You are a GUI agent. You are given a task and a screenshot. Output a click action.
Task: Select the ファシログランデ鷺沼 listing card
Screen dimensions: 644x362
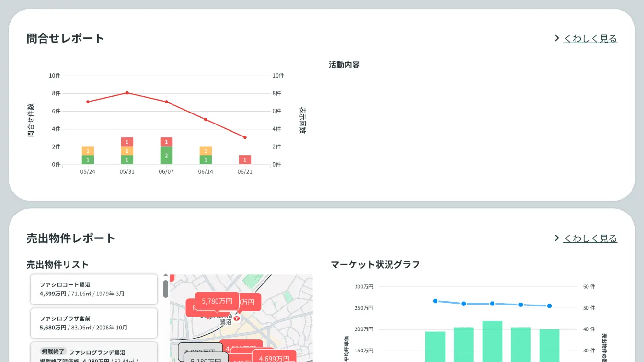94,352
